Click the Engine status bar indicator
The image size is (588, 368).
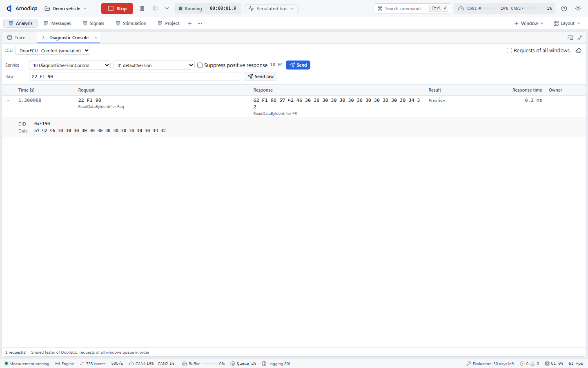point(65,364)
